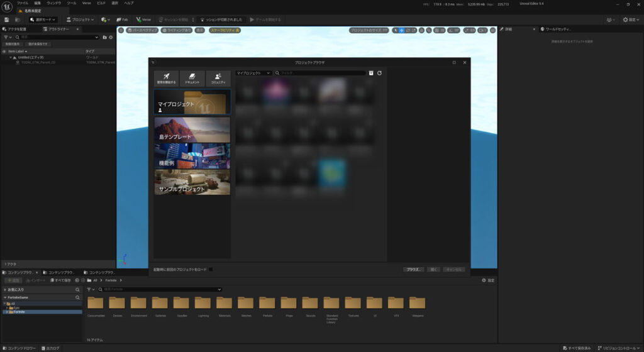This screenshot has width=644, height=352.
Task: Choose the select-objects cursor tool in viewport
Action: click(395, 30)
